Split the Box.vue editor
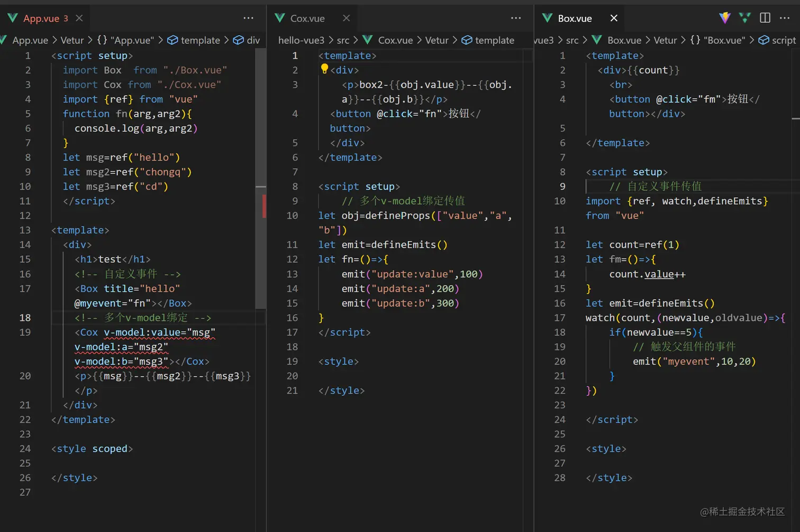Image resolution: width=800 pixels, height=532 pixels. coord(765,18)
